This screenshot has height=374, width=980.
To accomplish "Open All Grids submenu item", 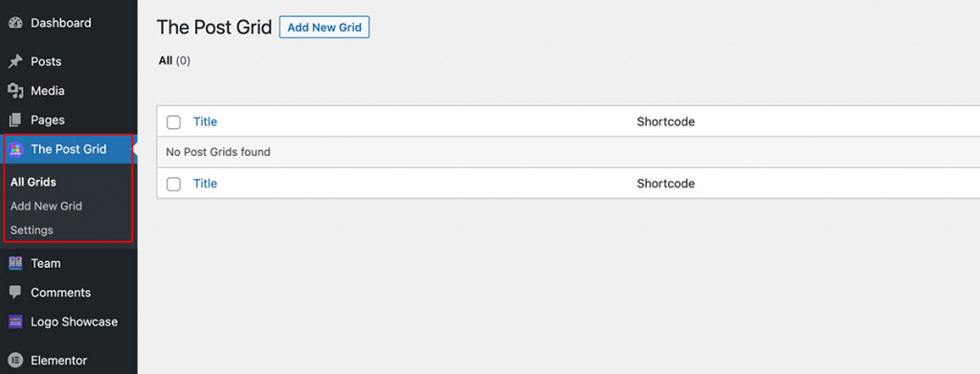I will [33, 183].
